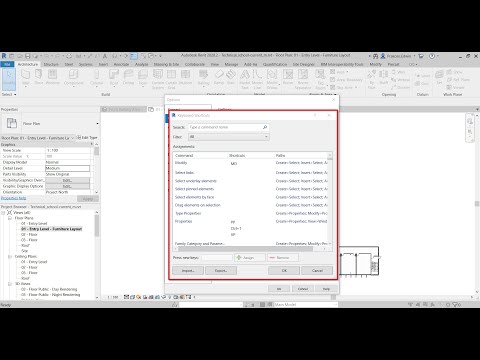Collapse the Floor Plans tree node

click(10, 218)
